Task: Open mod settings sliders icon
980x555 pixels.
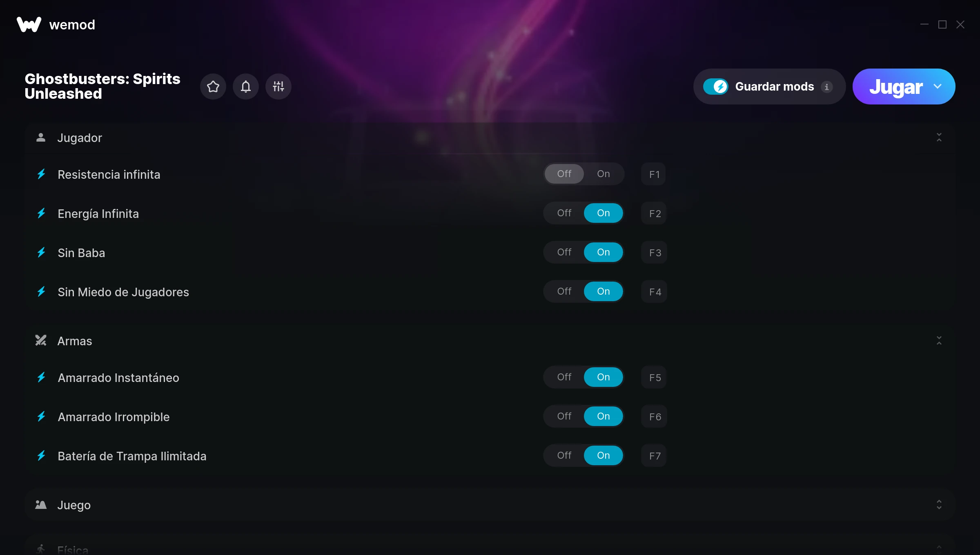Action: tap(278, 87)
